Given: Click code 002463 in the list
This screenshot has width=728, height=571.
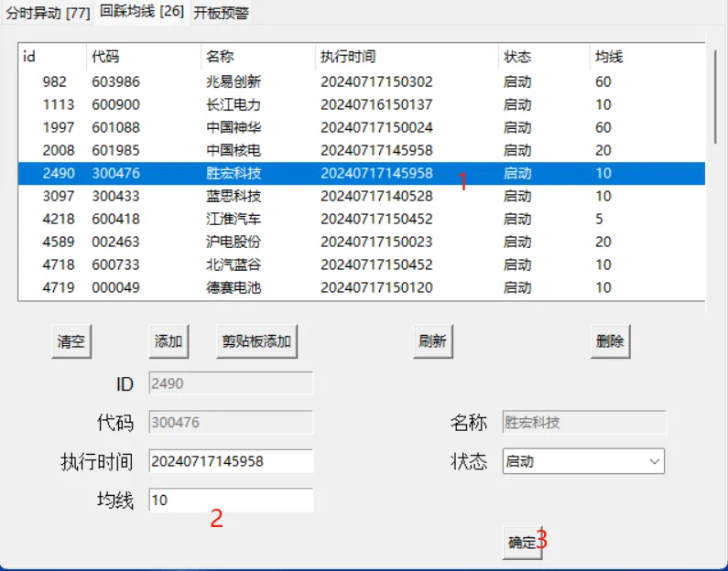Looking at the screenshot, I should tap(115, 242).
